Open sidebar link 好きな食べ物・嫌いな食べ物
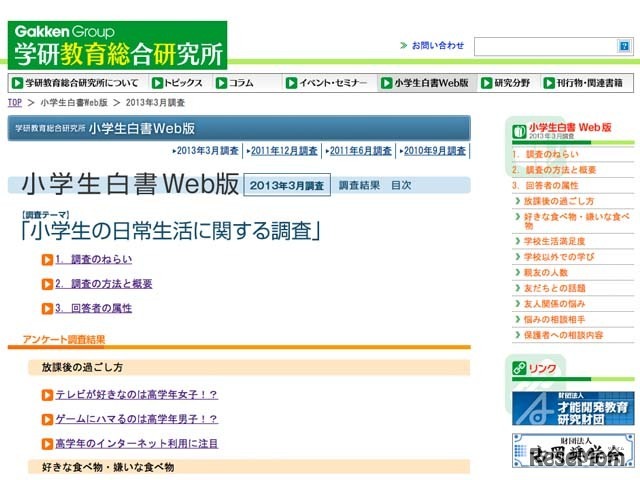The width and height of the screenshot is (640, 480). click(x=577, y=221)
